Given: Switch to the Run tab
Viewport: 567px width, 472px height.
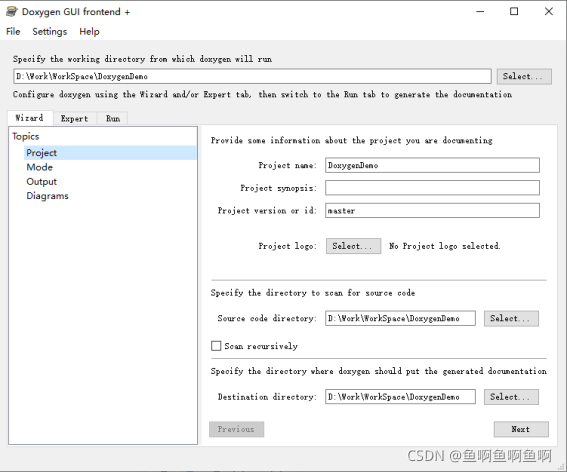Looking at the screenshot, I should click(112, 118).
